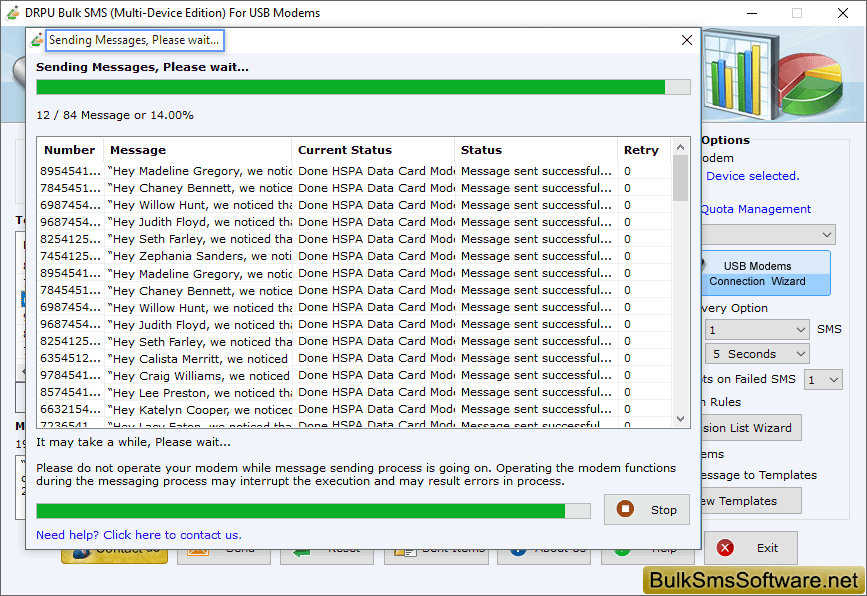867x596 pixels.
Task: Sort by the Status column header
Action: [x=535, y=150]
